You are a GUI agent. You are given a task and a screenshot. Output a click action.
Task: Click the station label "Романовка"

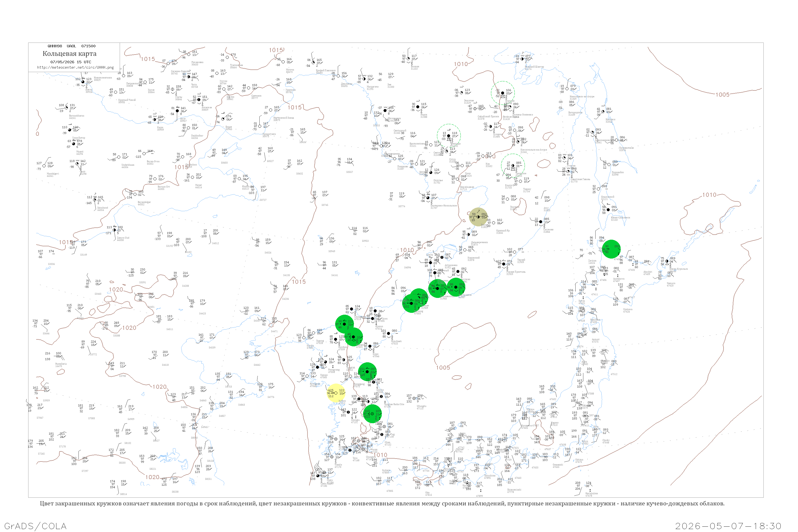pyautogui.click(x=197, y=62)
